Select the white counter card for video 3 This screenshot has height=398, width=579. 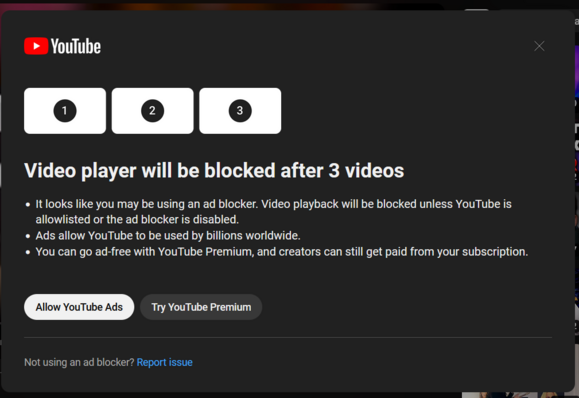point(240,111)
